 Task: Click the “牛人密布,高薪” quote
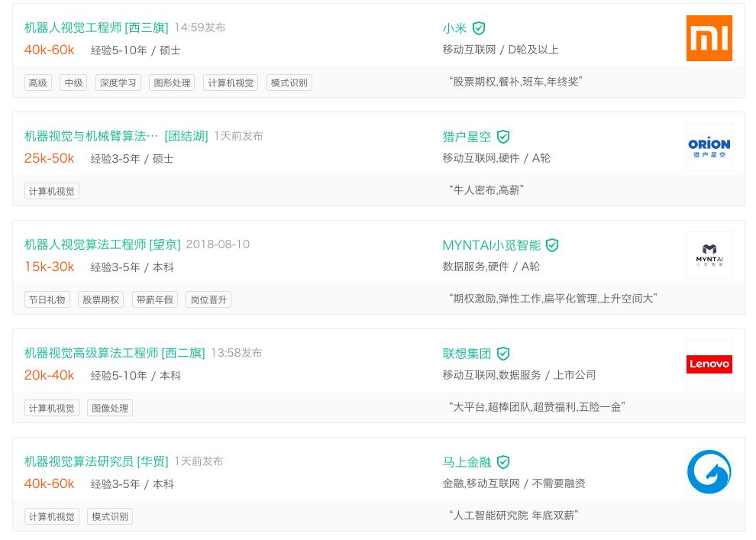pyautogui.click(x=486, y=190)
